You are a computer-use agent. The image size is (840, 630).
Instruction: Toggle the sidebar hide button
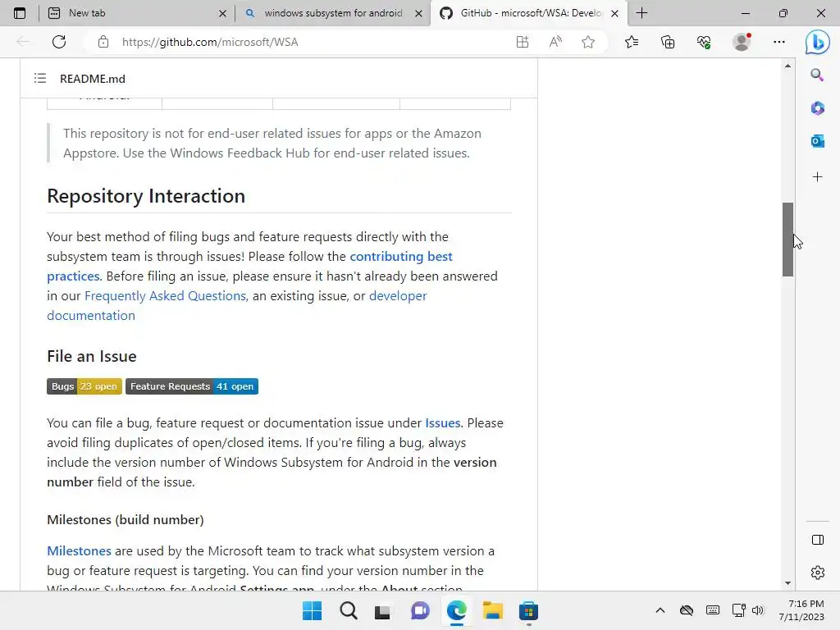click(x=818, y=540)
